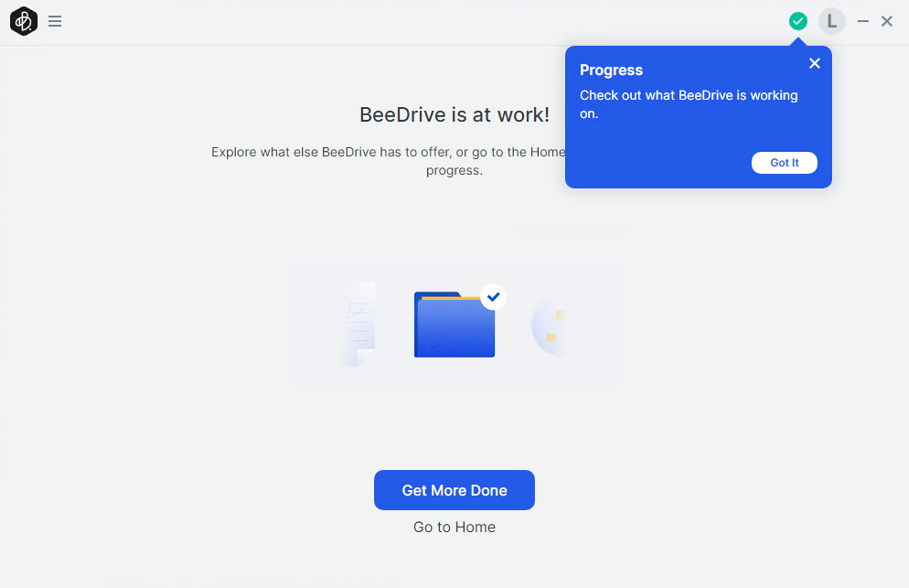Dismiss the Progress tooltip with X
The image size is (909, 588).
[815, 63]
